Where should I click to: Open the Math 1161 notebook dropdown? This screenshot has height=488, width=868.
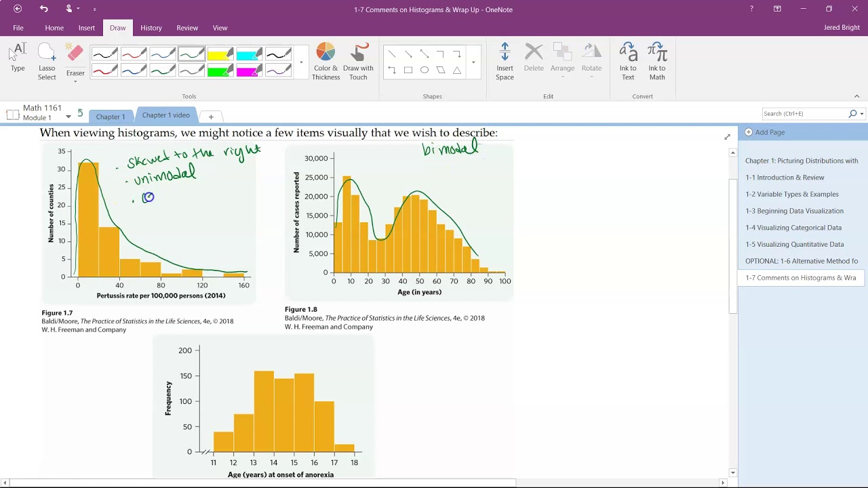coord(68,117)
